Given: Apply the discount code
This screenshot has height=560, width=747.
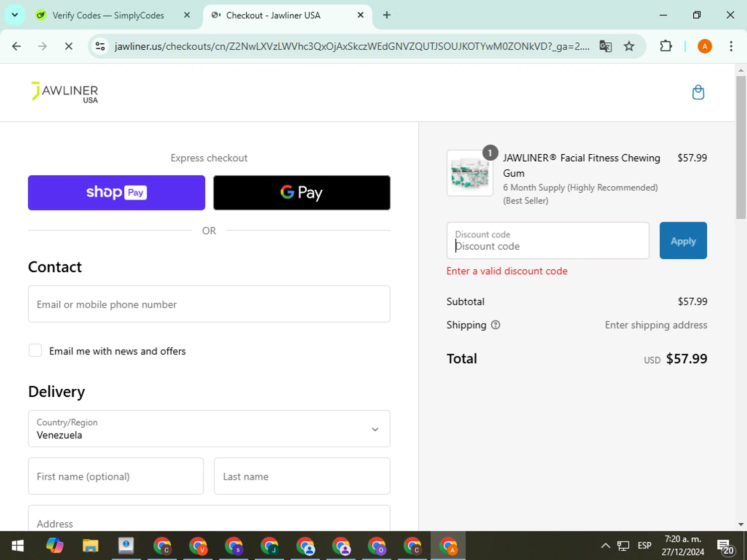Looking at the screenshot, I should point(683,240).
